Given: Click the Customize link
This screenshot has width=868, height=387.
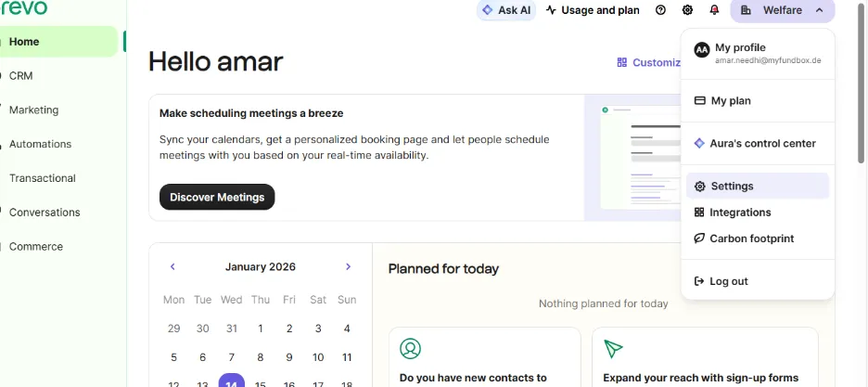Looking at the screenshot, I should tap(649, 62).
